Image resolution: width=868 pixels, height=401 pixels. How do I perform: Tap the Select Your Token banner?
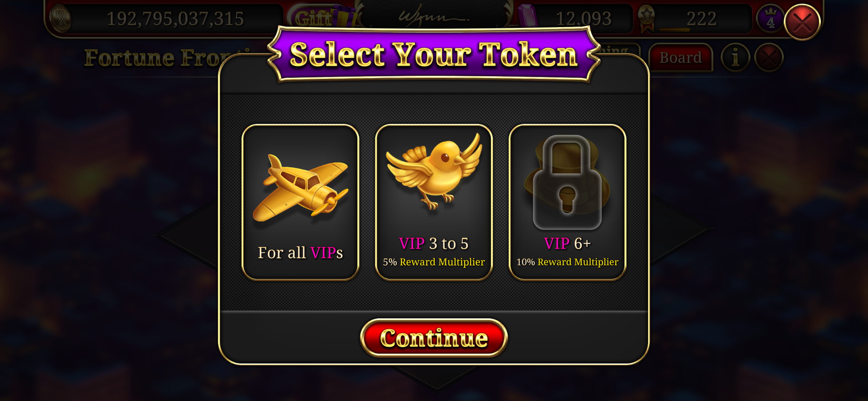[x=434, y=55]
